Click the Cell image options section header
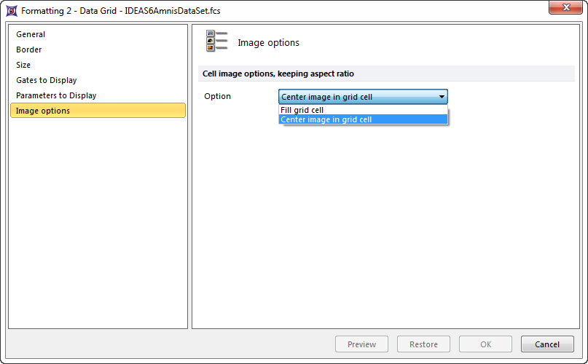This screenshot has height=364, width=588. (278, 74)
